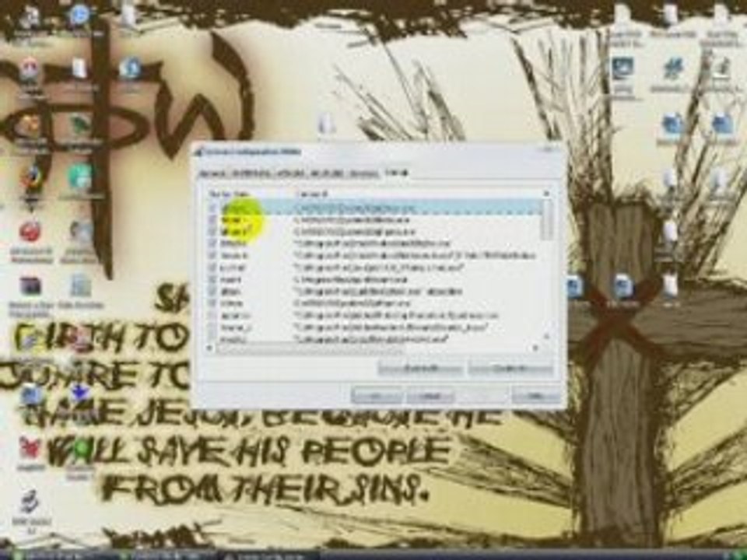Toggle checkbox of the startup row with the longest command
The width and height of the screenshot is (747, 560).
pos(213,256)
